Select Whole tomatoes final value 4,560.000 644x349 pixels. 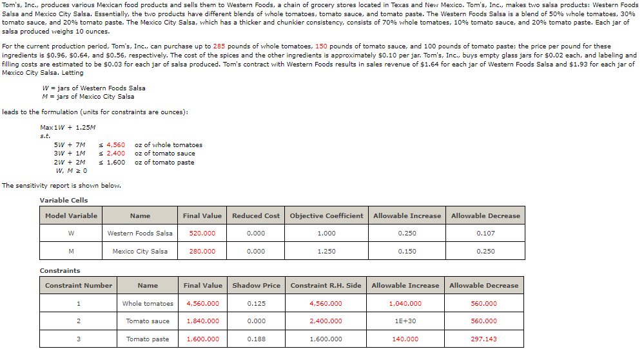coord(203,303)
